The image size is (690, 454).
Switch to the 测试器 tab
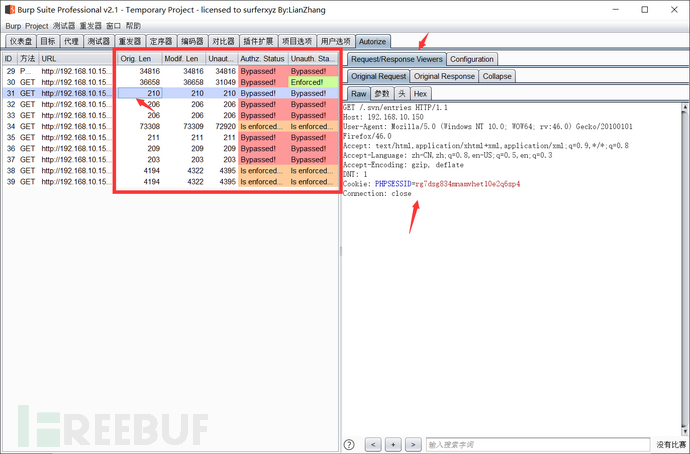click(99, 41)
